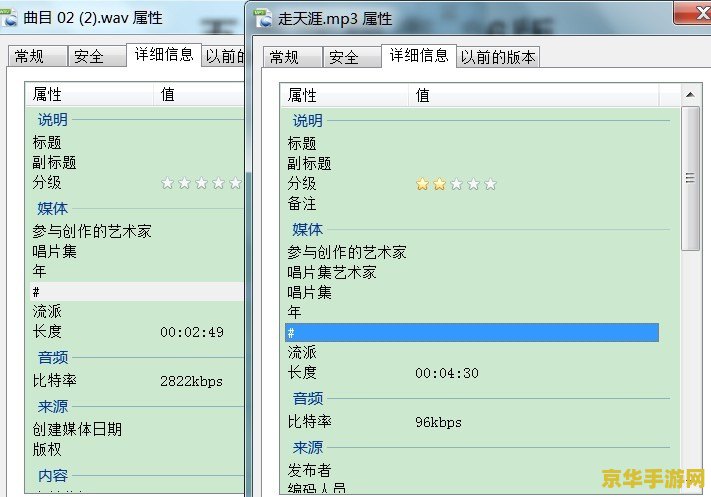This screenshot has width=711, height=497.
Task: Select 唱片集 row in mp3 window
Action: click(472, 292)
